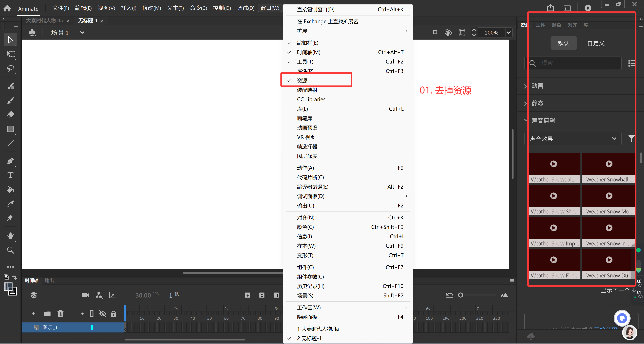Select the Paint Bucket tool
The width and height of the screenshot is (644, 344).
point(10,190)
